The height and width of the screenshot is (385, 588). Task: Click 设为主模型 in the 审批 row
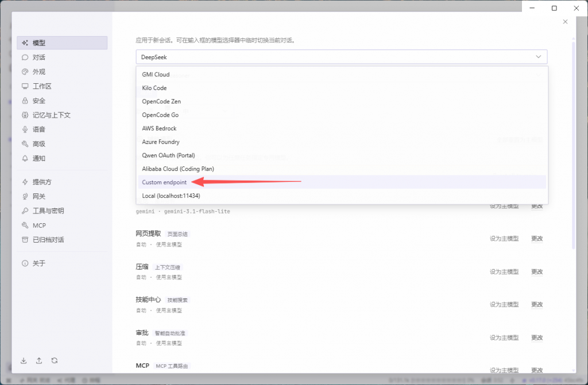coord(504,337)
